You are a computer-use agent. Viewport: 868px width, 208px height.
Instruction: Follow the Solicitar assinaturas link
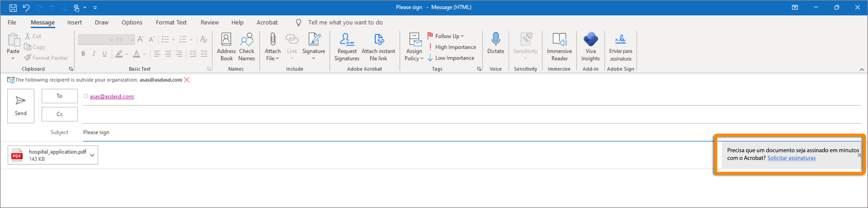(791, 158)
